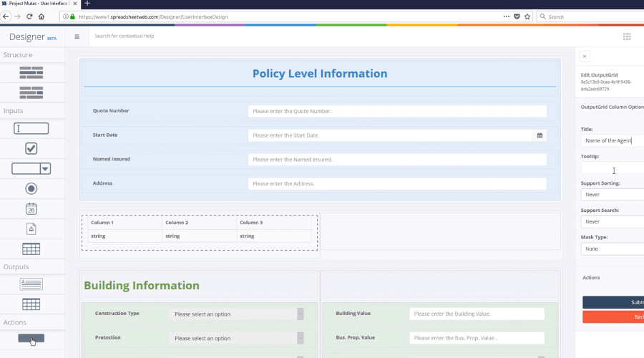Select the second row layout structure icon

(31, 92)
